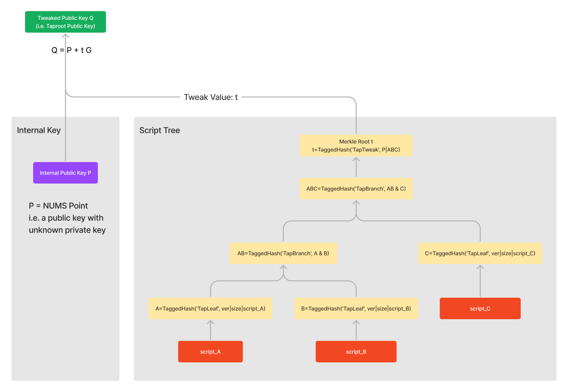Select the 'Q = P + t G' formula text
The width and height of the screenshot is (568, 392).
click(72, 50)
